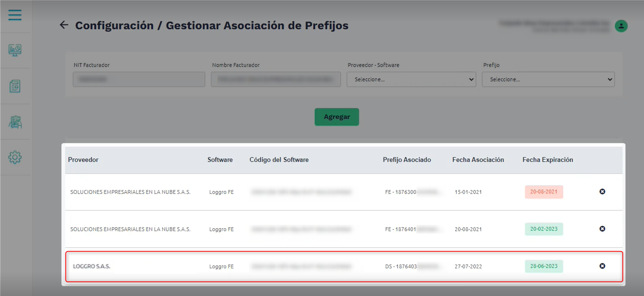Open the documents list icon in sidebar
Screen dimensions: 644x296
[15, 86]
